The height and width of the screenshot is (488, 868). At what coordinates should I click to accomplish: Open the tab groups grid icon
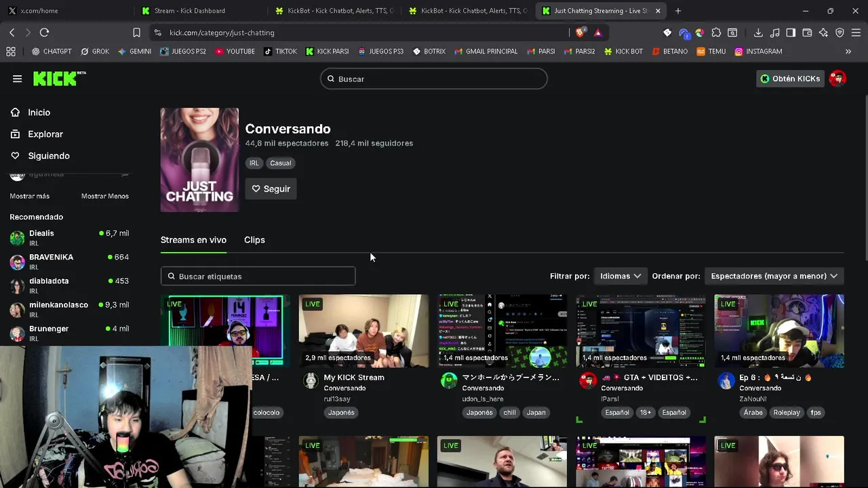point(10,52)
